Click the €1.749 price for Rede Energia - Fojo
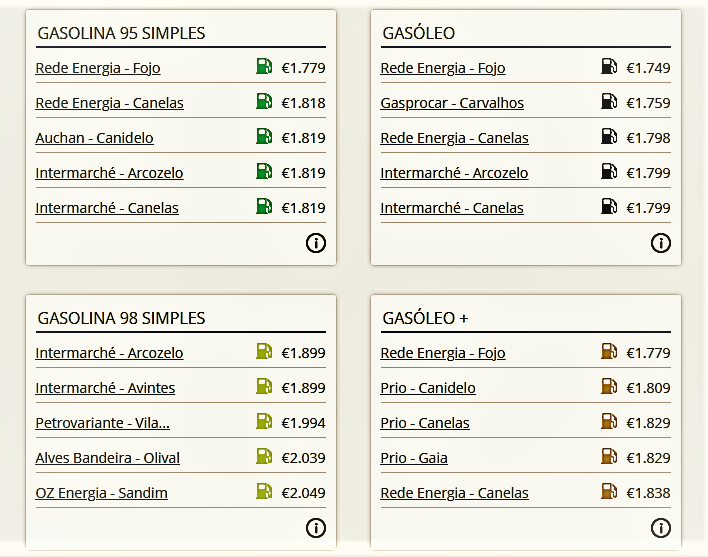 [648, 68]
